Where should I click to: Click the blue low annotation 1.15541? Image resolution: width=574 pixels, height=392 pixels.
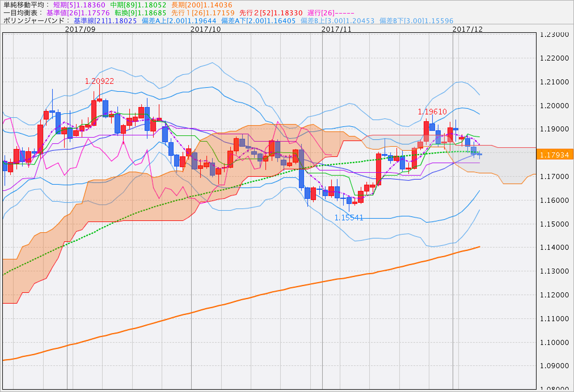pos(349,218)
